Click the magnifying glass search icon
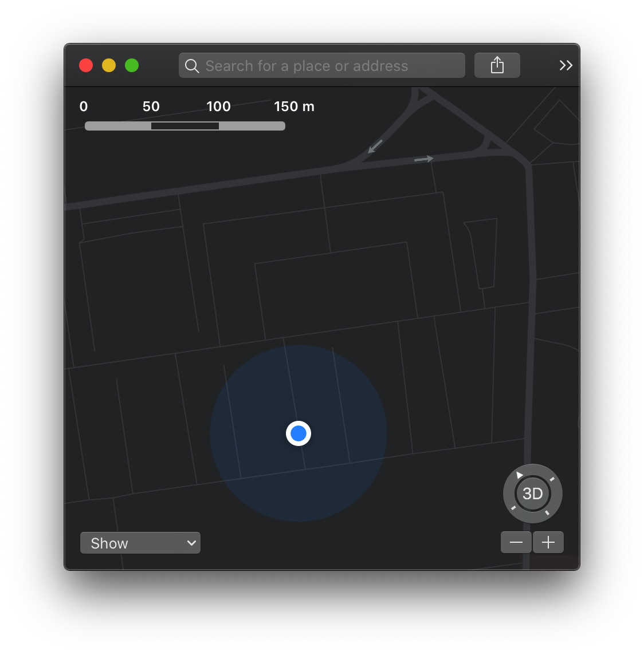This screenshot has height=655, width=644. (192, 66)
